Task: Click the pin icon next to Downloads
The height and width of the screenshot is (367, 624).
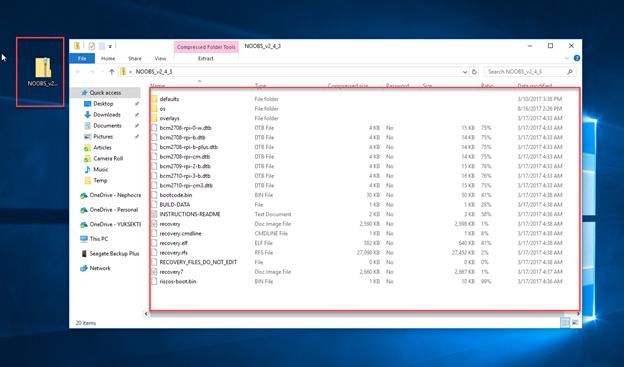Action: [x=136, y=115]
